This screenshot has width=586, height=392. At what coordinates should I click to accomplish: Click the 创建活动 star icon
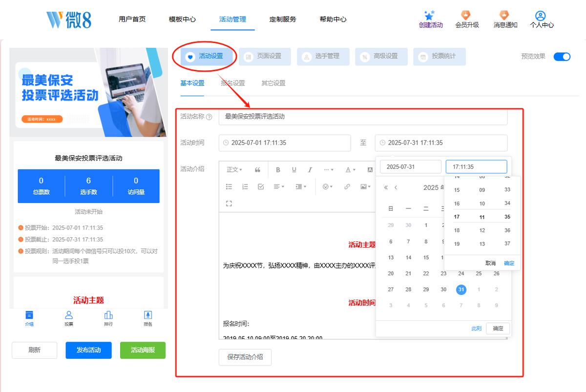click(430, 16)
